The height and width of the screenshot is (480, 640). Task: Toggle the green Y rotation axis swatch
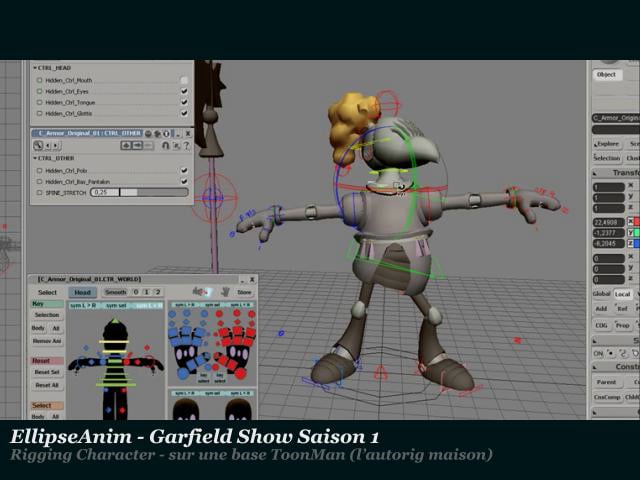pyautogui.click(x=636, y=233)
